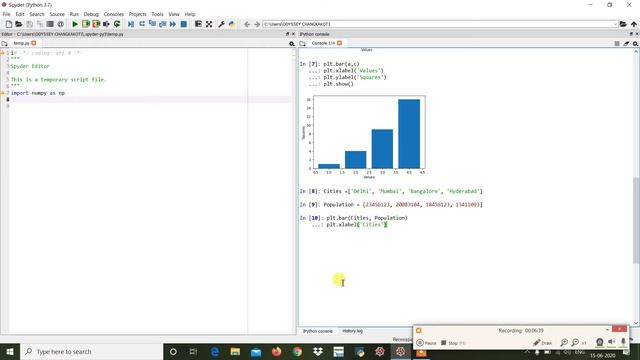The width and height of the screenshot is (640, 360).
Task: Step out of function in debugger
Action: (x=162, y=24)
